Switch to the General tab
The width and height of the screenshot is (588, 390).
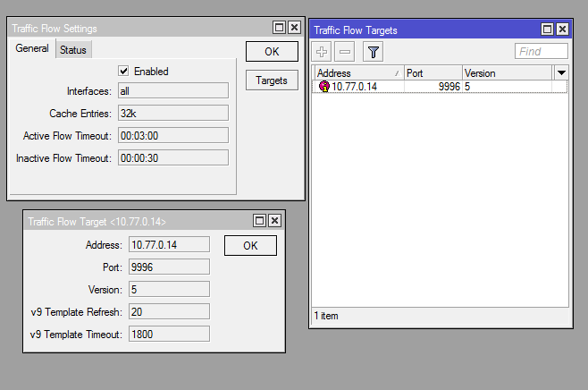[x=32, y=48]
